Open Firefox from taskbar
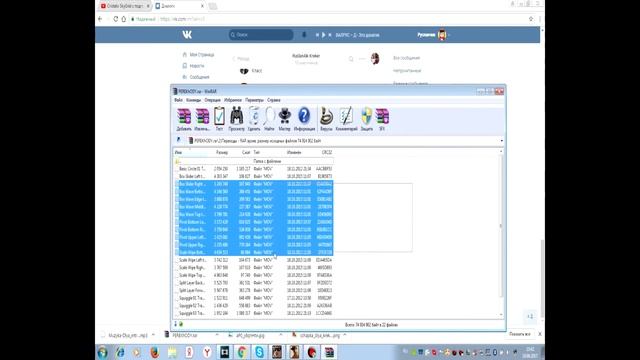The width and height of the screenshot is (640, 360). [x=155, y=352]
